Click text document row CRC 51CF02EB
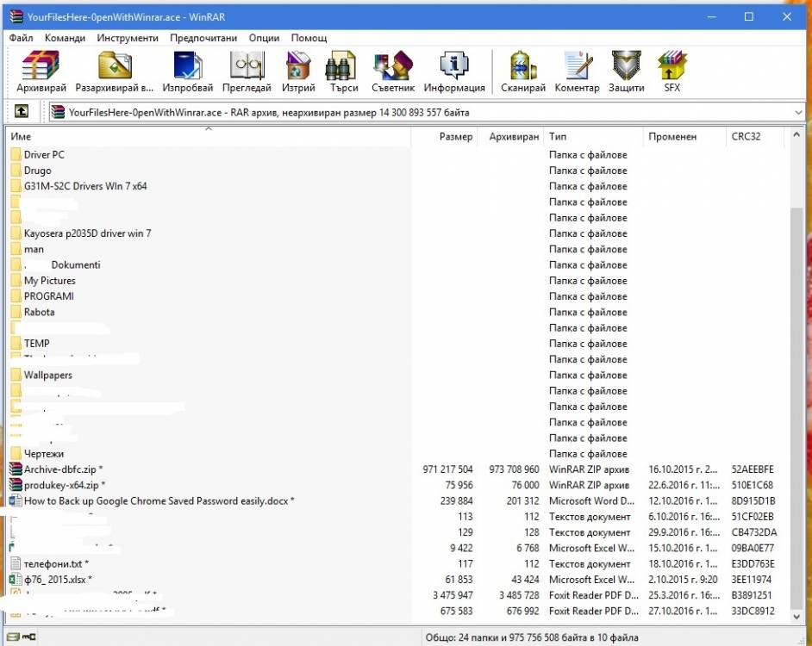 399,516
